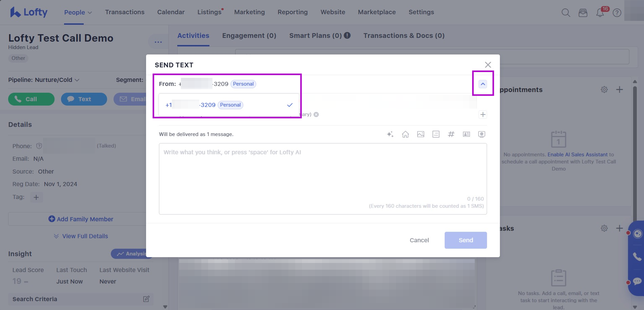Collapse the From number dropdown chevron
Viewport: 644px width, 310px height.
[x=483, y=84]
